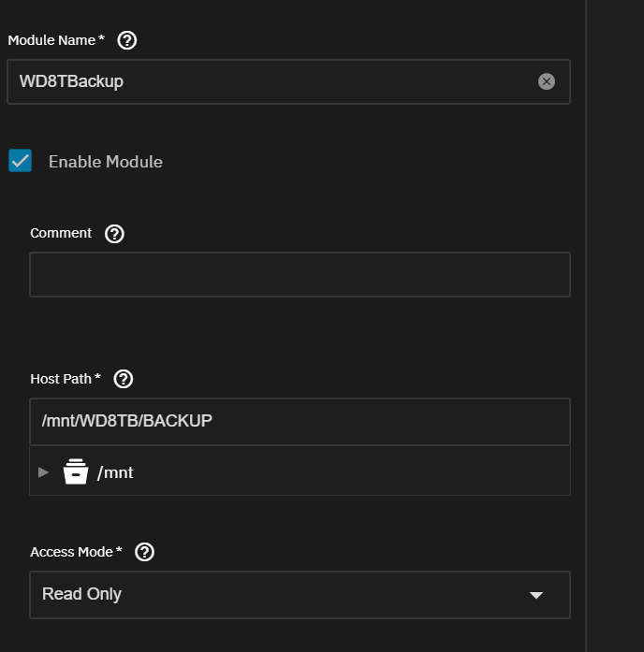644x652 pixels.
Task: Click the Read Only selection box
Action: pyautogui.click(x=300, y=595)
